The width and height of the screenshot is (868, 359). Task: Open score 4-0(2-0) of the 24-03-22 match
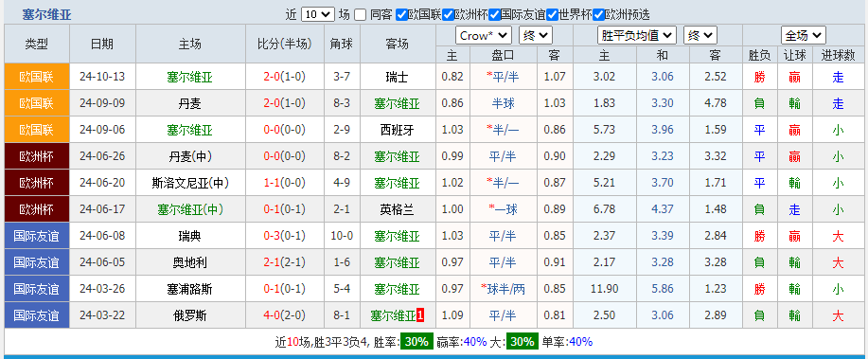[x=285, y=315]
